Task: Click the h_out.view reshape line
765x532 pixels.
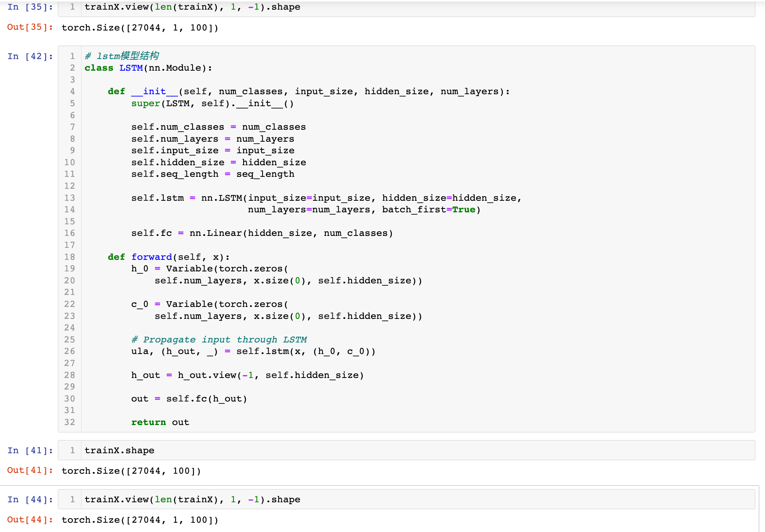Action: tap(247, 375)
